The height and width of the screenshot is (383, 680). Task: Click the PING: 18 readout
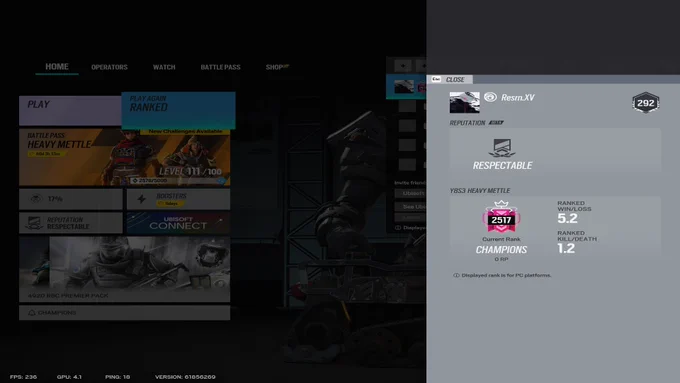[x=118, y=377]
